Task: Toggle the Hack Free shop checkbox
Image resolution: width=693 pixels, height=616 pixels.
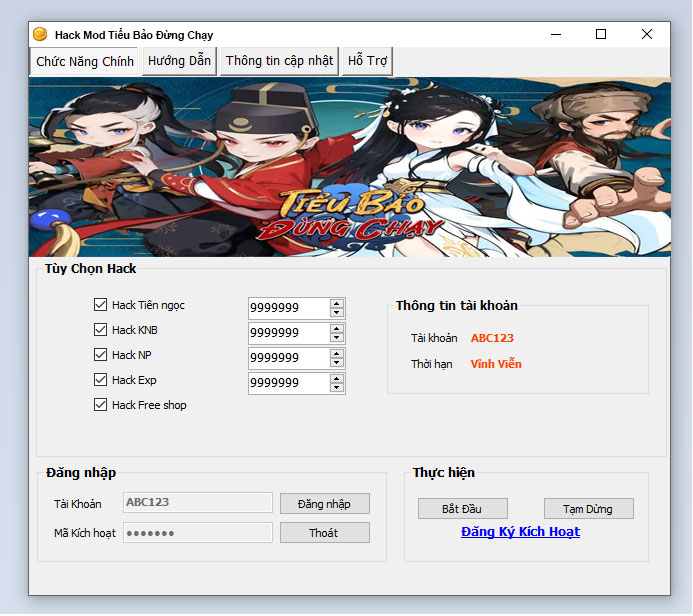Action: pyautogui.click(x=100, y=405)
